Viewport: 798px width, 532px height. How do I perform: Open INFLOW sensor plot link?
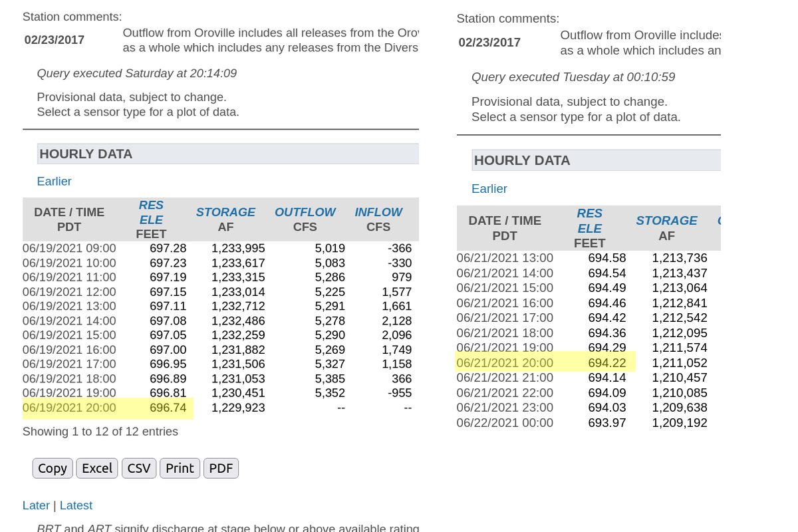pyautogui.click(x=378, y=212)
